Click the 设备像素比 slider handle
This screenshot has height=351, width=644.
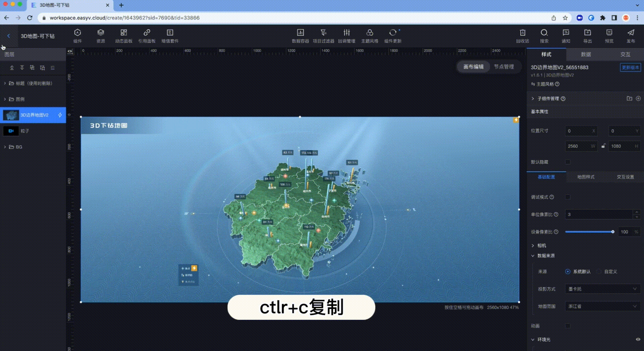pyautogui.click(x=613, y=232)
